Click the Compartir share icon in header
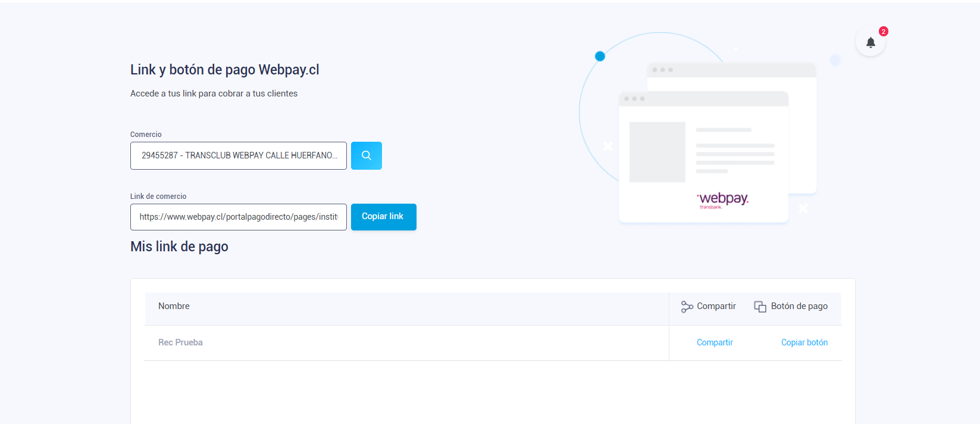The width and height of the screenshot is (980, 424). (x=687, y=307)
